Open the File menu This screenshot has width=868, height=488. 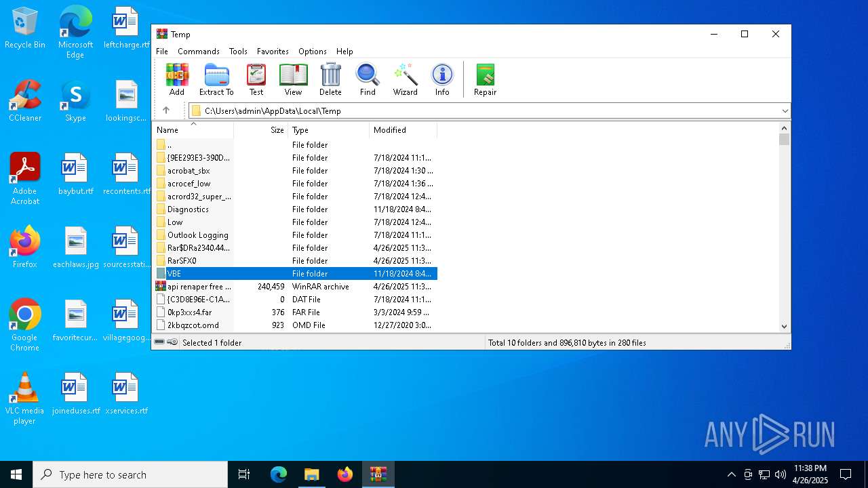162,52
